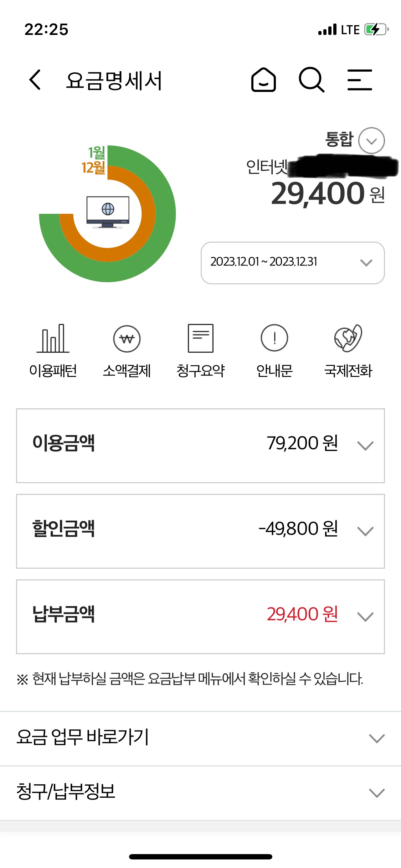Open the hamburger menu icon

tap(360, 79)
